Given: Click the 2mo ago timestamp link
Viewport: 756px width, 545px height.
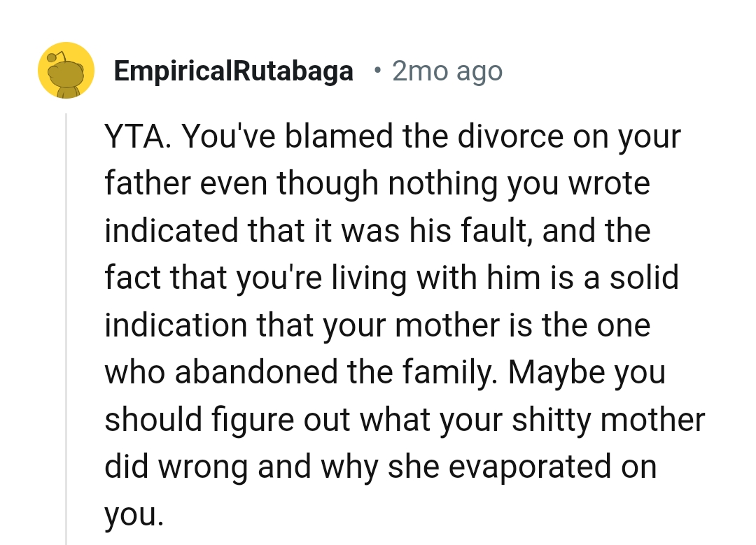Looking at the screenshot, I should pyautogui.click(x=447, y=70).
